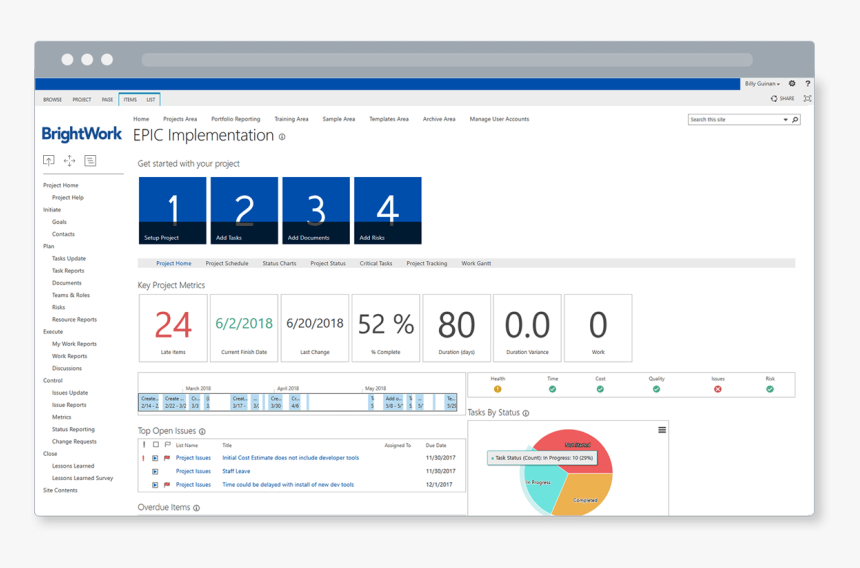
Task: Click the Setup Project tile
Action: tap(173, 211)
